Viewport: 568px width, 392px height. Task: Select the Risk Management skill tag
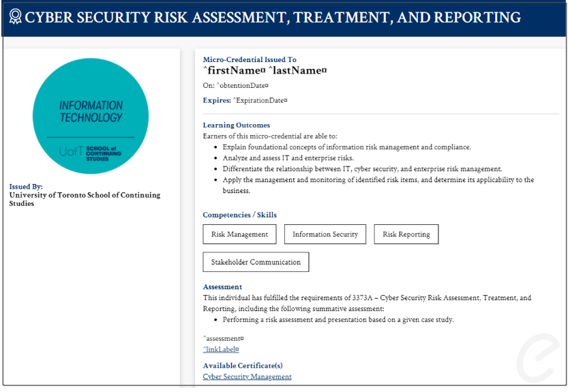239,235
